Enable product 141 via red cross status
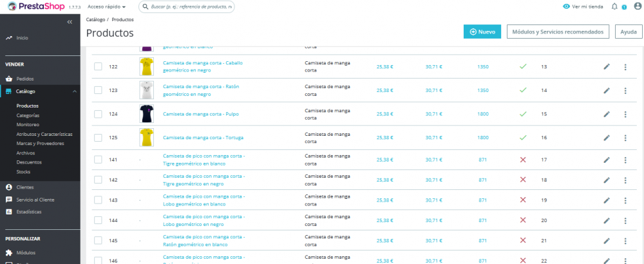The width and height of the screenshot is (644, 264). click(x=523, y=159)
